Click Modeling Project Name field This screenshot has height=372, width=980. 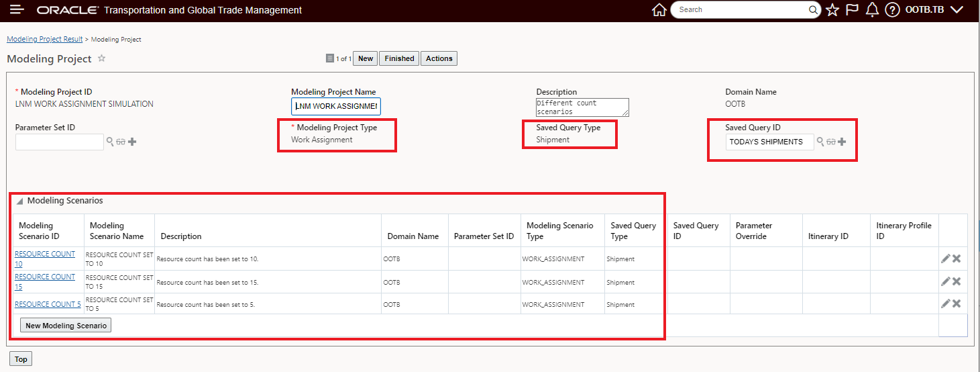(336, 106)
